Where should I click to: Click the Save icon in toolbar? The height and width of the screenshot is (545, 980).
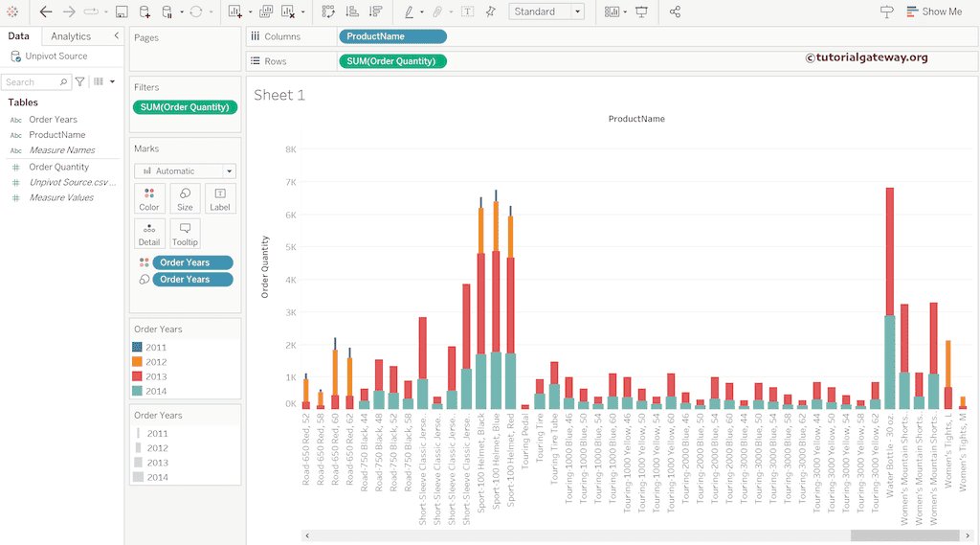pos(122,11)
